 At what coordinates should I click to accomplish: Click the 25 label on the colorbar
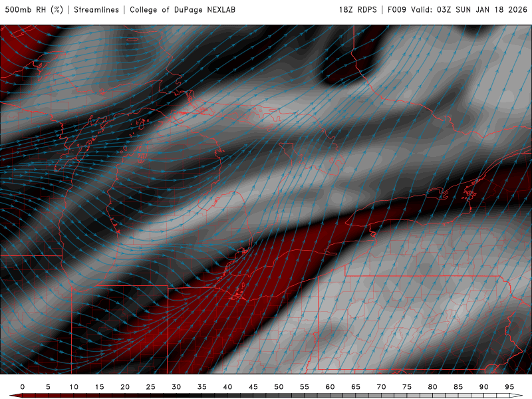coord(151,387)
